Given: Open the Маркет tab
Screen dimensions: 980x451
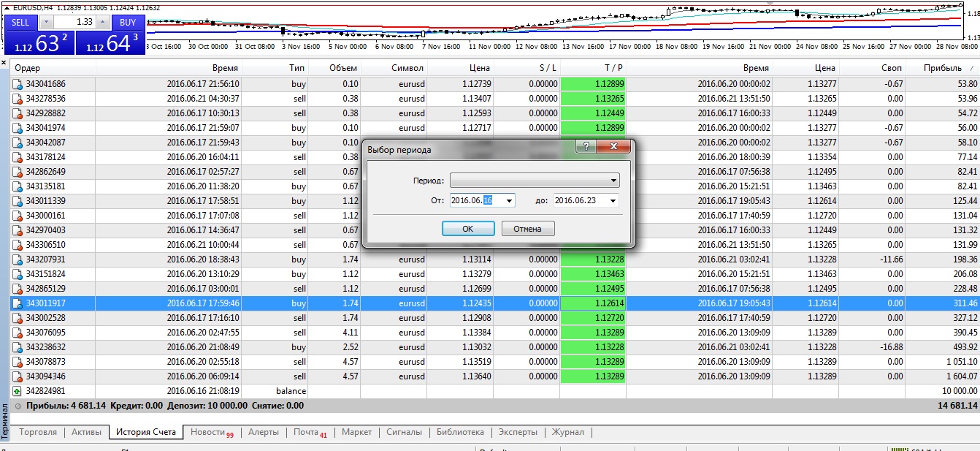Looking at the screenshot, I should point(357,432).
